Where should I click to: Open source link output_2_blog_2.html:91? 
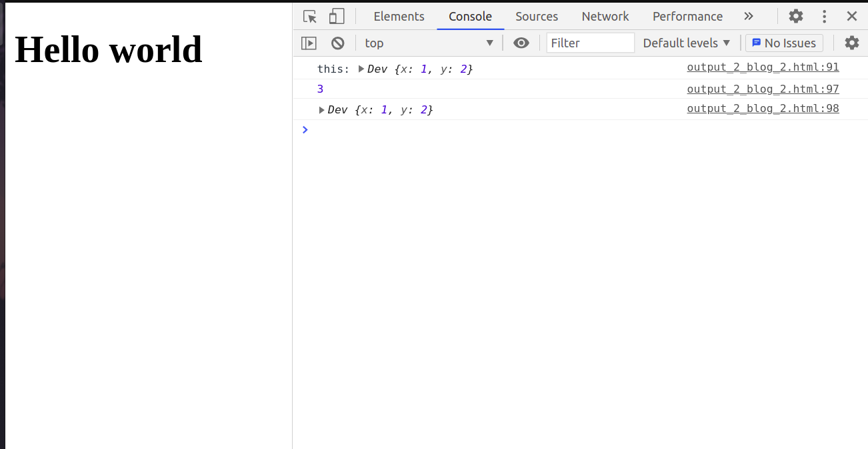point(763,67)
